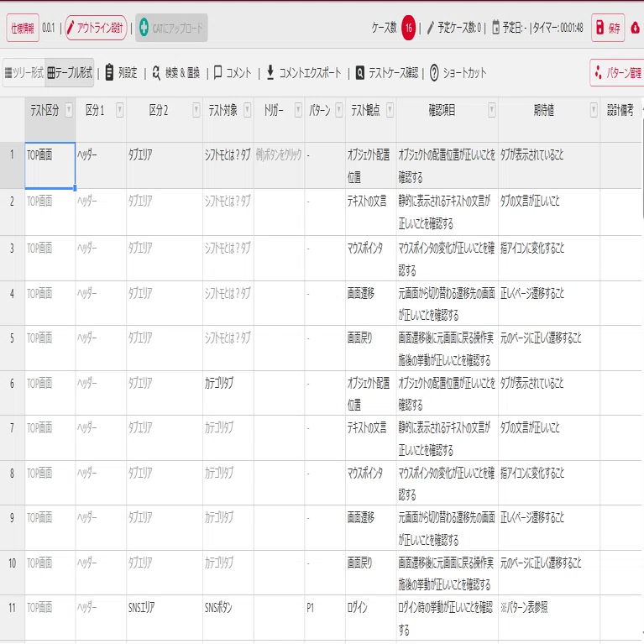
Task: Click 元のページに正しく遷移すること in row 10
Action: [549, 573]
